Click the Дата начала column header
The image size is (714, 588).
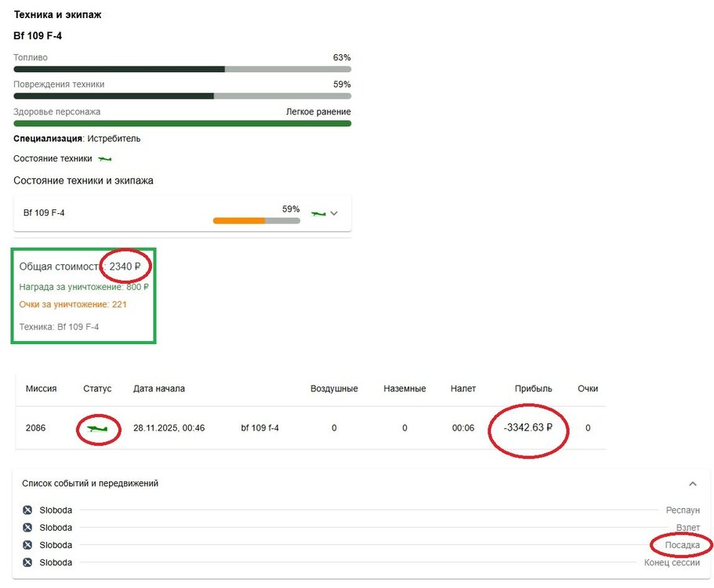point(159,389)
